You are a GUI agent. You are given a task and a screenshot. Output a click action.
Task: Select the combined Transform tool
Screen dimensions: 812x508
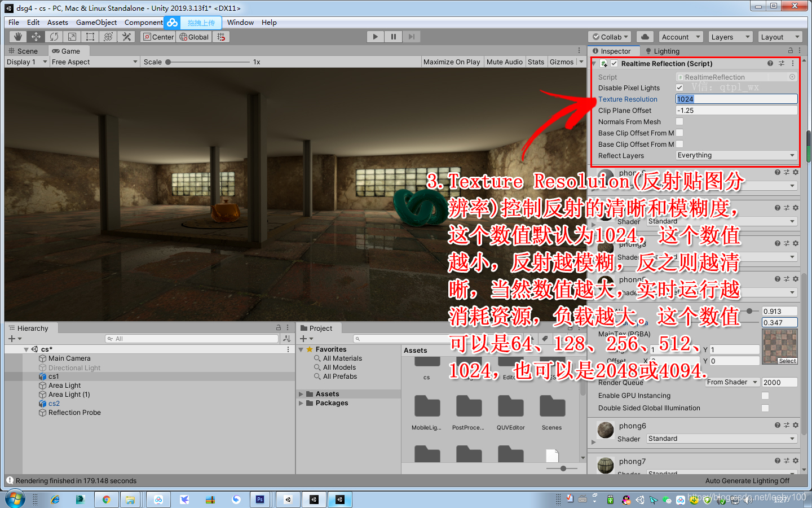(x=108, y=37)
